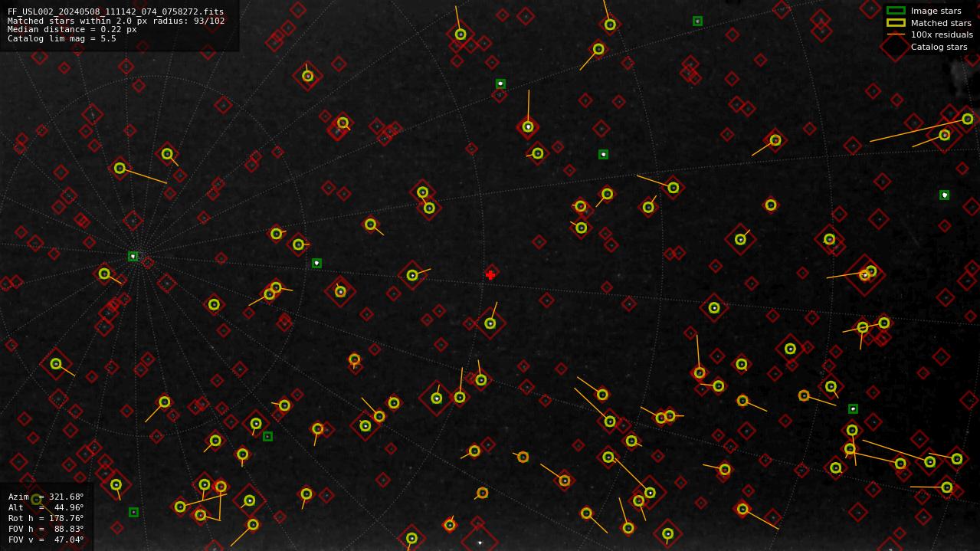
Task: Click the red cross center marker
Action: (x=490, y=274)
